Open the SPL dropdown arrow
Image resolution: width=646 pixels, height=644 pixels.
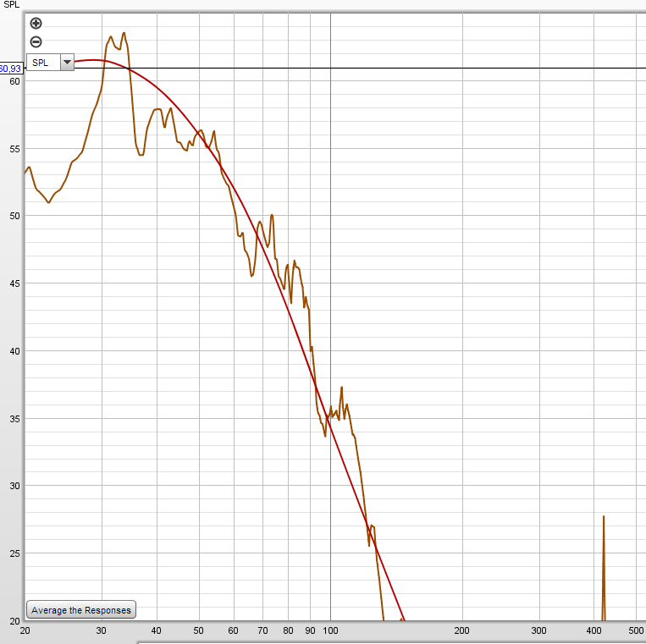[x=67, y=63]
